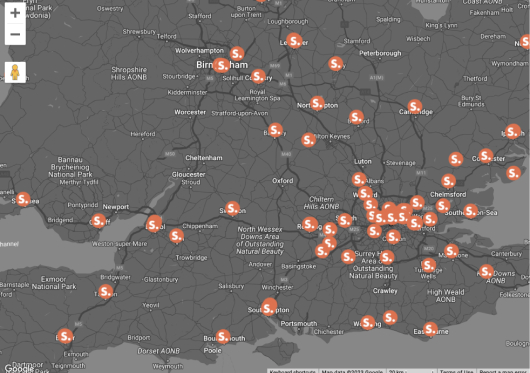Open the marker over Birmingham

tap(221, 65)
